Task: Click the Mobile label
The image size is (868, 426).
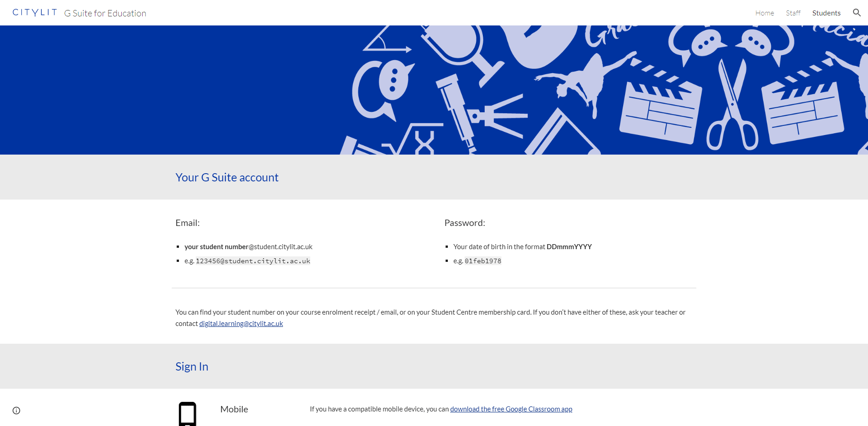Action: point(234,409)
